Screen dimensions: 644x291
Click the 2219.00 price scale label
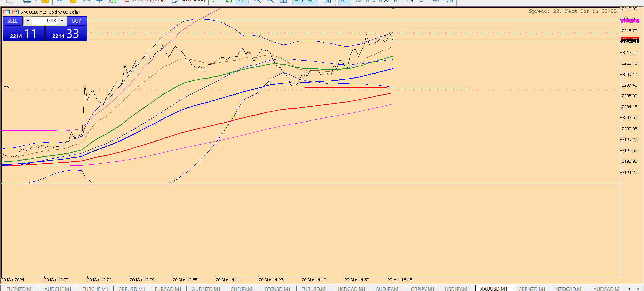tap(629, 9)
